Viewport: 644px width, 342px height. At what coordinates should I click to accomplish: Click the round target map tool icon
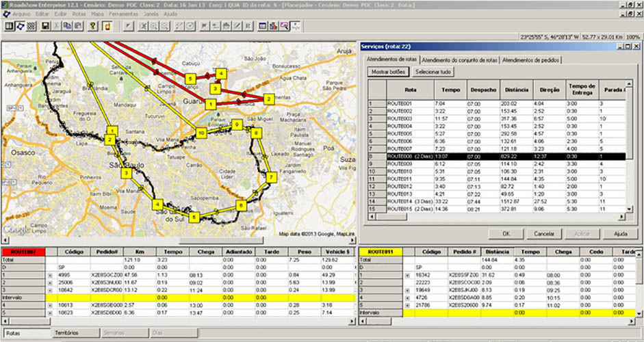click(190, 26)
